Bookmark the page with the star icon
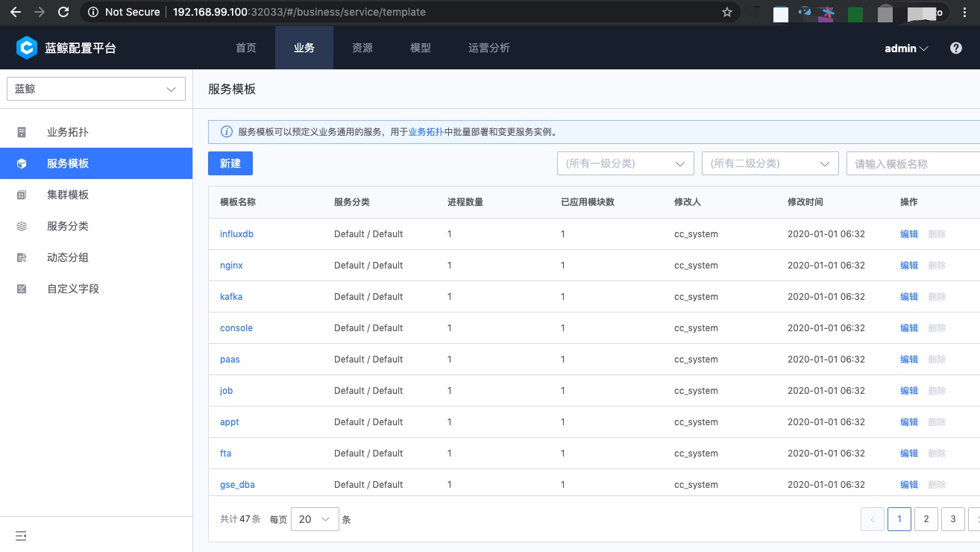Viewport: 980px width, 552px height. pyautogui.click(x=727, y=12)
